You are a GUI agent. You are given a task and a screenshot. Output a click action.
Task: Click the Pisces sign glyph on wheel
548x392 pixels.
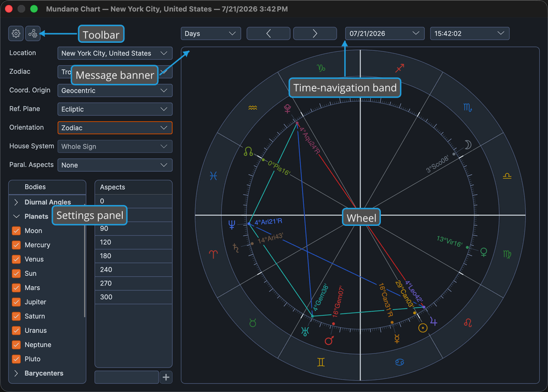[213, 175]
